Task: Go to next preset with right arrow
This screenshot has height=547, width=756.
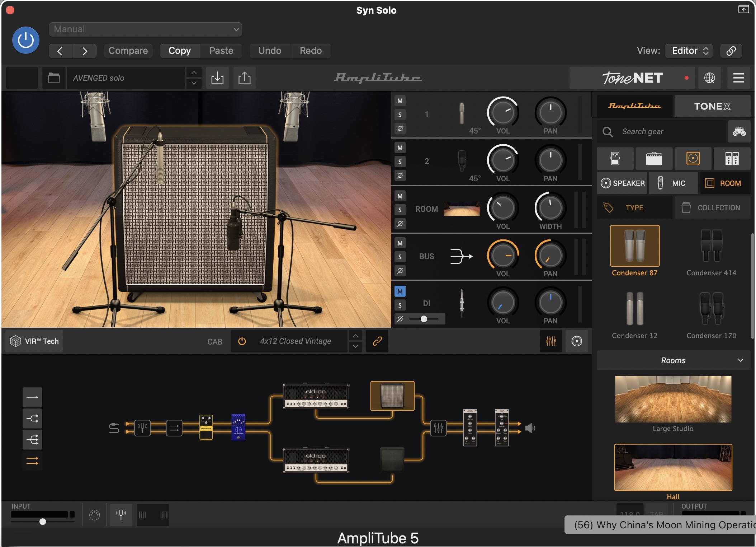Action: point(85,51)
